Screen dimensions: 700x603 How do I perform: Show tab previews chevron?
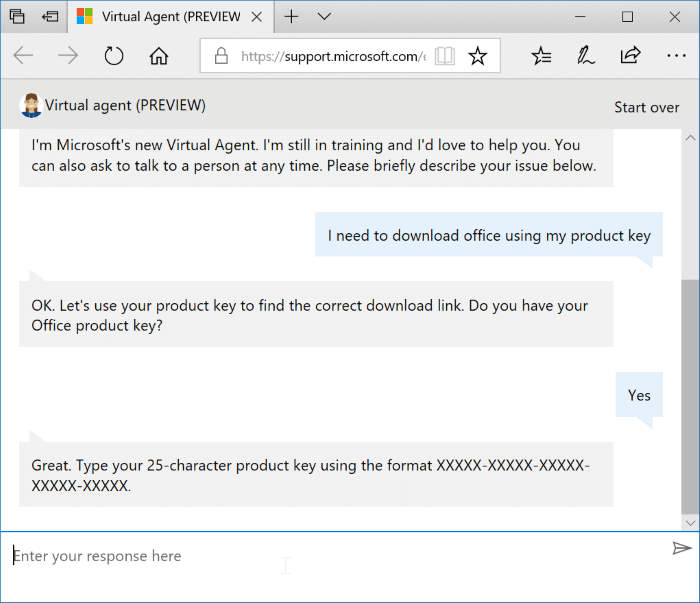(324, 17)
